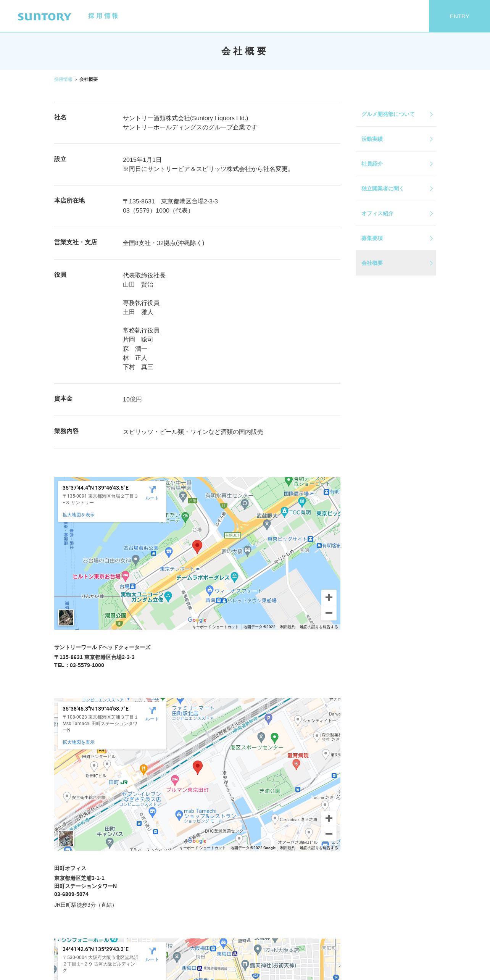This screenshot has width=490, height=980.
Task: Open the 採用情報 header link
Action: pos(103,16)
